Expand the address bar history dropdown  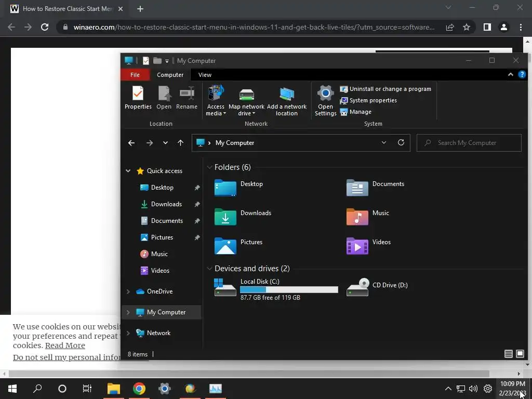click(384, 142)
